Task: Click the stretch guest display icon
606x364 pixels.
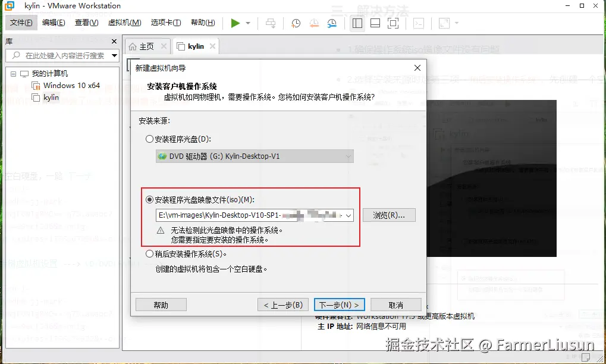Action: tap(444, 23)
